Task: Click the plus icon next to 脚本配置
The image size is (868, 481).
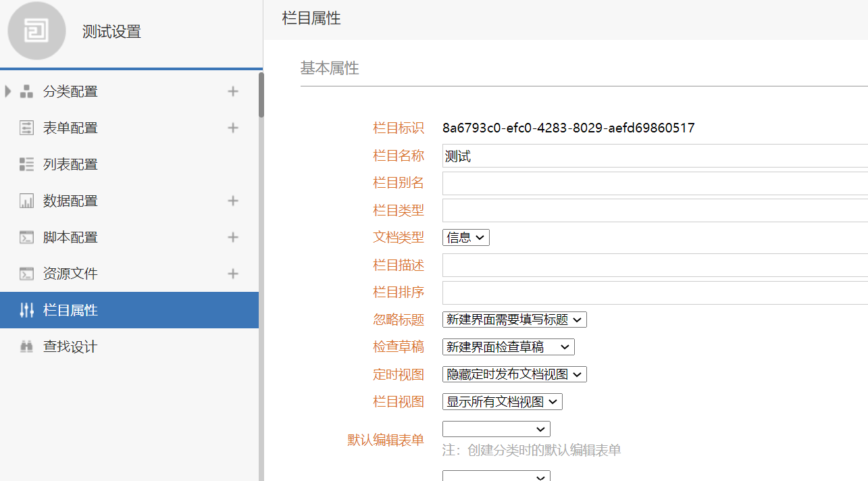Action: point(233,237)
